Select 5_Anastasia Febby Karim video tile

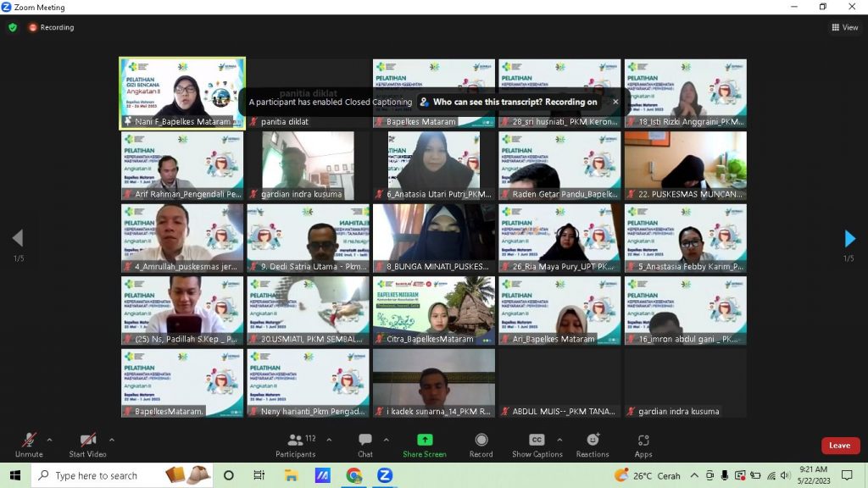point(685,238)
